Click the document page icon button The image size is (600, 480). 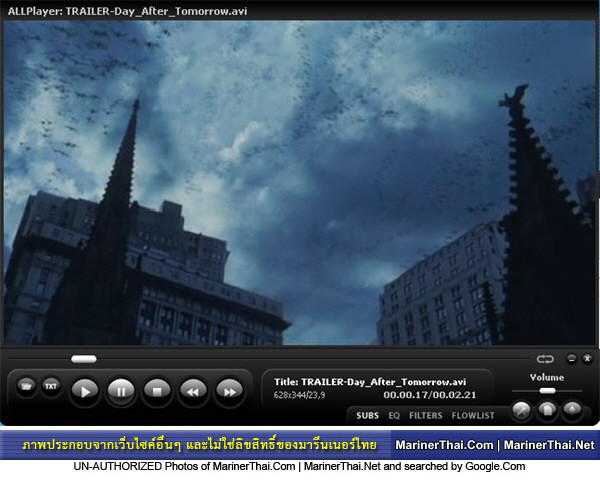[547, 410]
